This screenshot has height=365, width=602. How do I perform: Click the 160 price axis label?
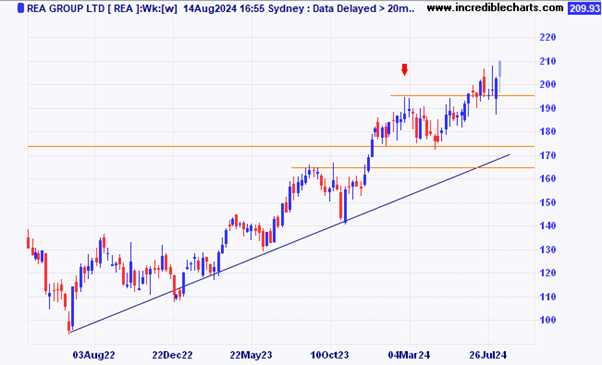pyautogui.click(x=547, y=178)
